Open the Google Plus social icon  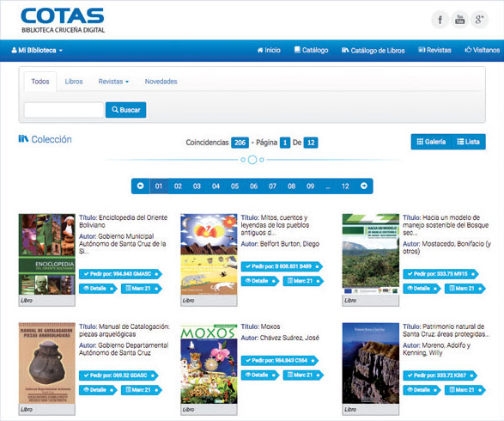pyautogui.click(x=479, y=20)
